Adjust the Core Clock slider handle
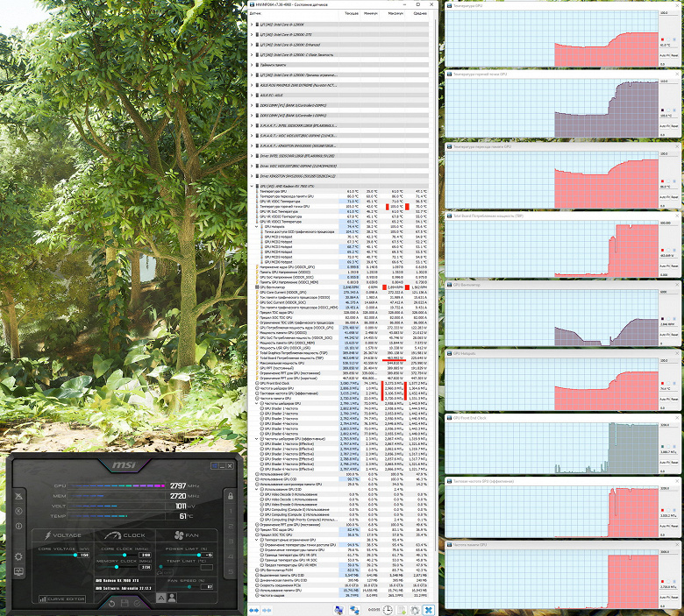The image size is (684, 616). coord(125,555)
